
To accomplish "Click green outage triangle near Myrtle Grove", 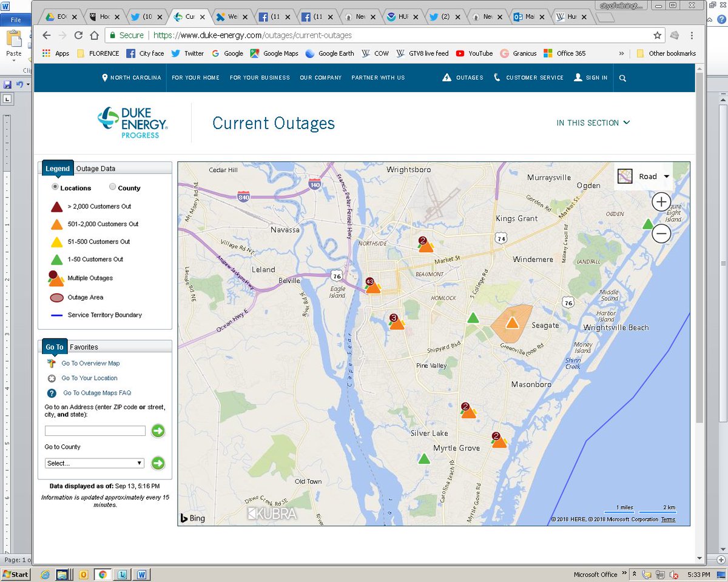I will (x=424, y=458).
